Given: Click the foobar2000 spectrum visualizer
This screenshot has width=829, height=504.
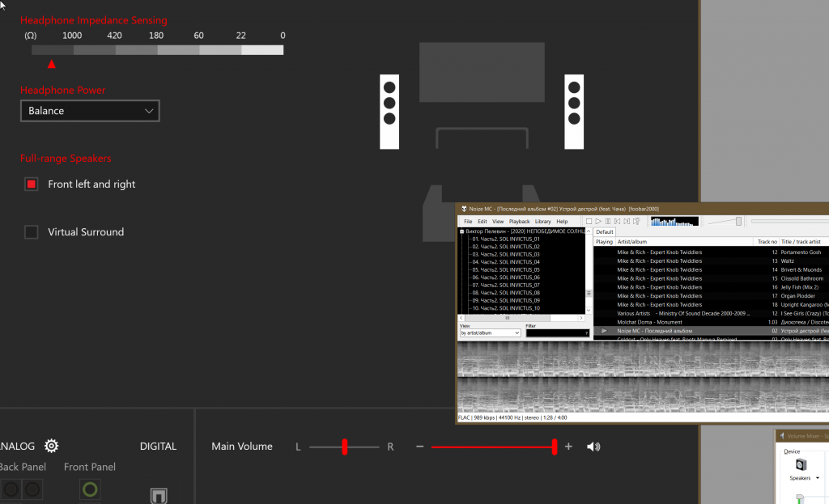Looking at the screenshot, I should [x=674, y=222].
